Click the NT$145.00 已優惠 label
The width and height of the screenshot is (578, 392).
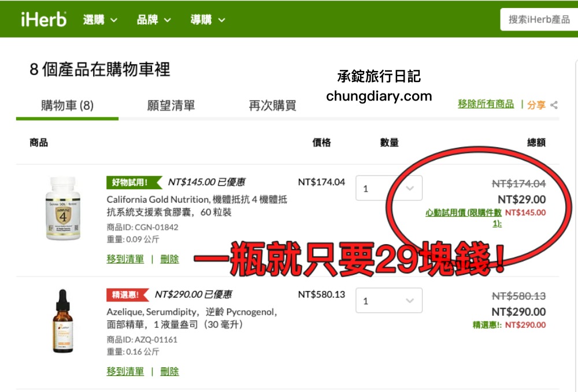pos(206,182)
